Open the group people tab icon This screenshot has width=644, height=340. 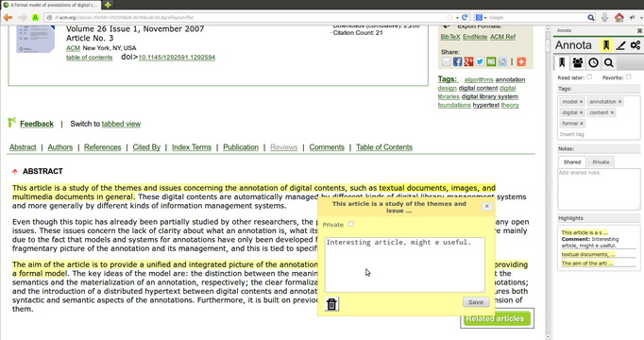pyautogui.click(x=578, y=62)
